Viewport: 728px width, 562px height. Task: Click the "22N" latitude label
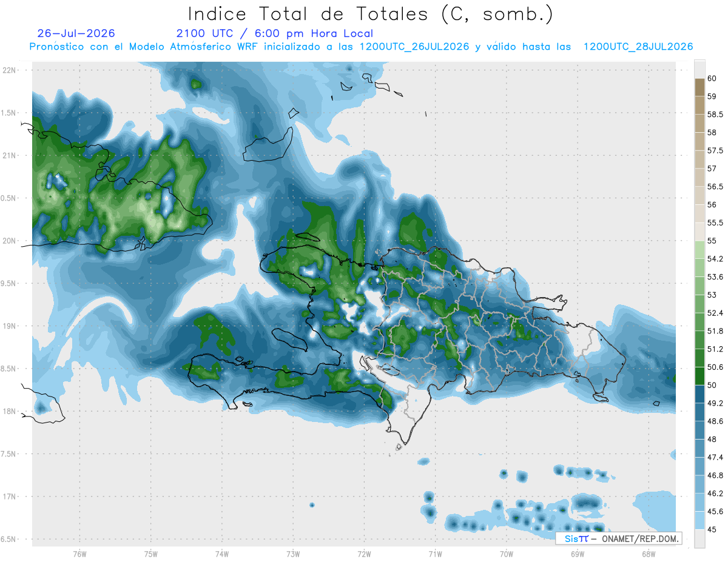(9, 70)
